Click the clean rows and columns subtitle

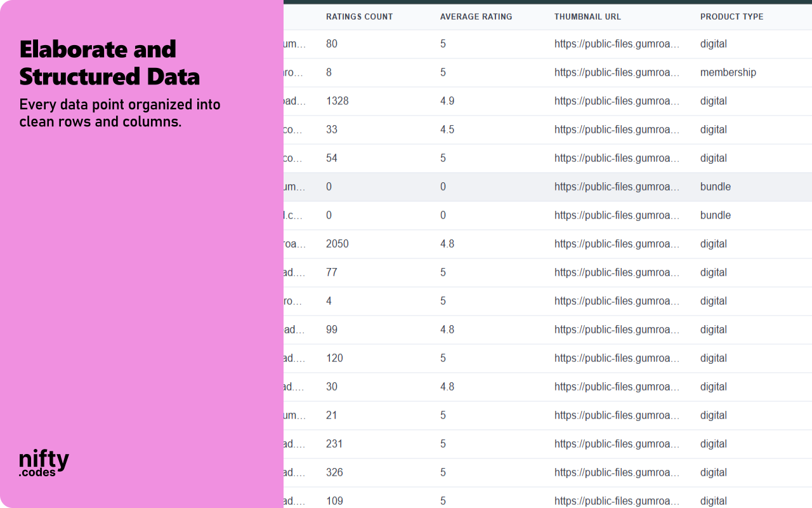(120, 112)
